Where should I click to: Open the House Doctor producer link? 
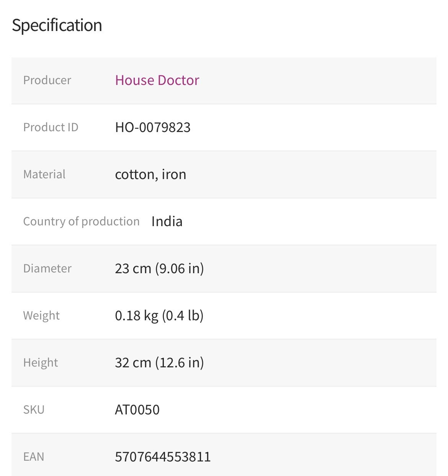point(157,80)
